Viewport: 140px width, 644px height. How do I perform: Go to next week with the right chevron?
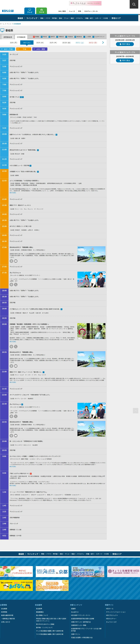click(103, 43)
